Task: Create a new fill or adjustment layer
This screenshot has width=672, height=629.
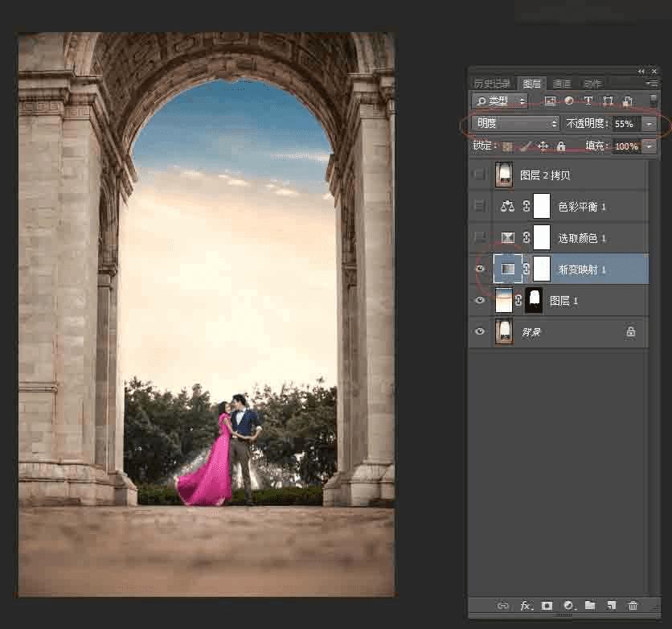Action: click(569, 606)
